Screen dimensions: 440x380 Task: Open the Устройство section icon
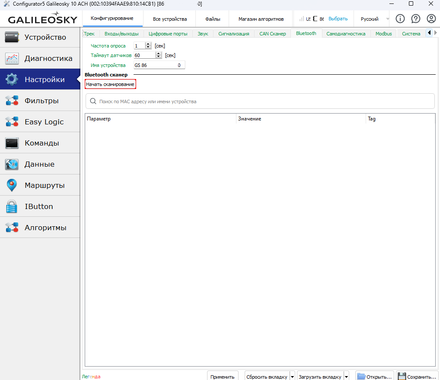(12, 37)
